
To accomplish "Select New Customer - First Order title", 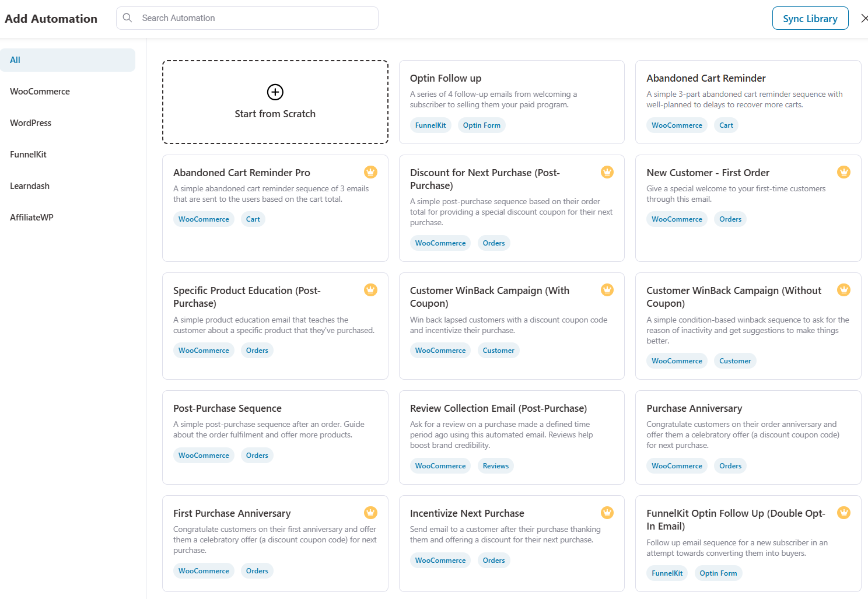I will (708, 173).
